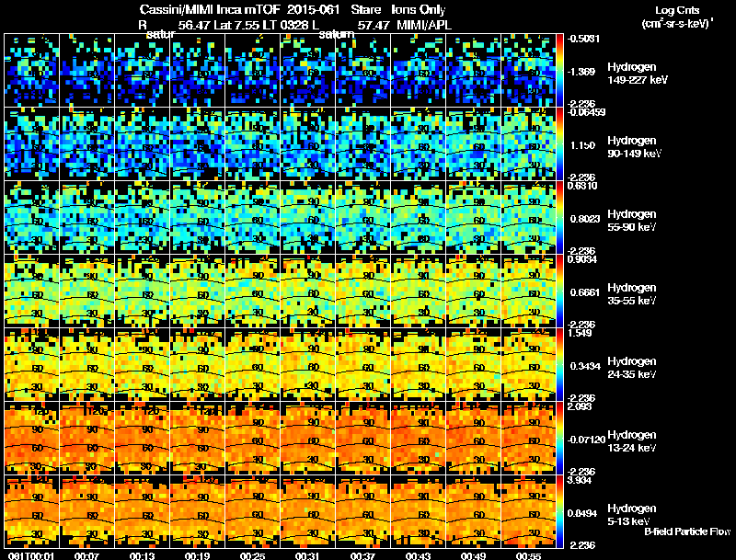
Task: Click the 'LT 0328' header value
Action: coord(285,26)
